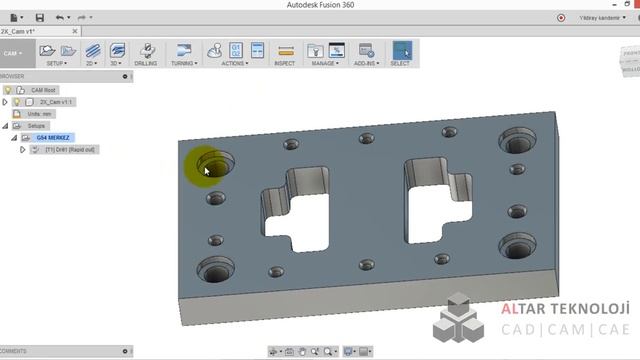Click the red record job status icon
The image size is (640, 360).
coord(561,18)
